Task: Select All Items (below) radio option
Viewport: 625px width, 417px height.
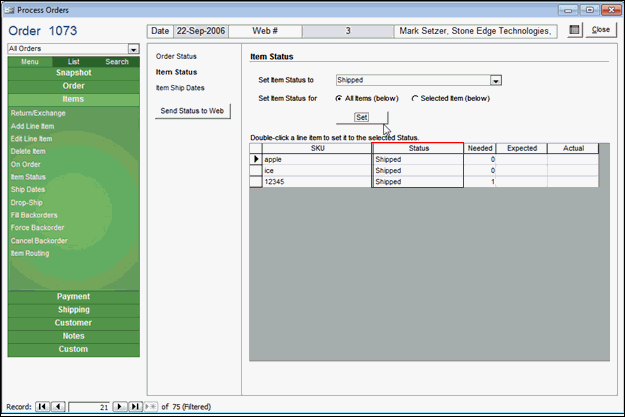Action: 337,98
